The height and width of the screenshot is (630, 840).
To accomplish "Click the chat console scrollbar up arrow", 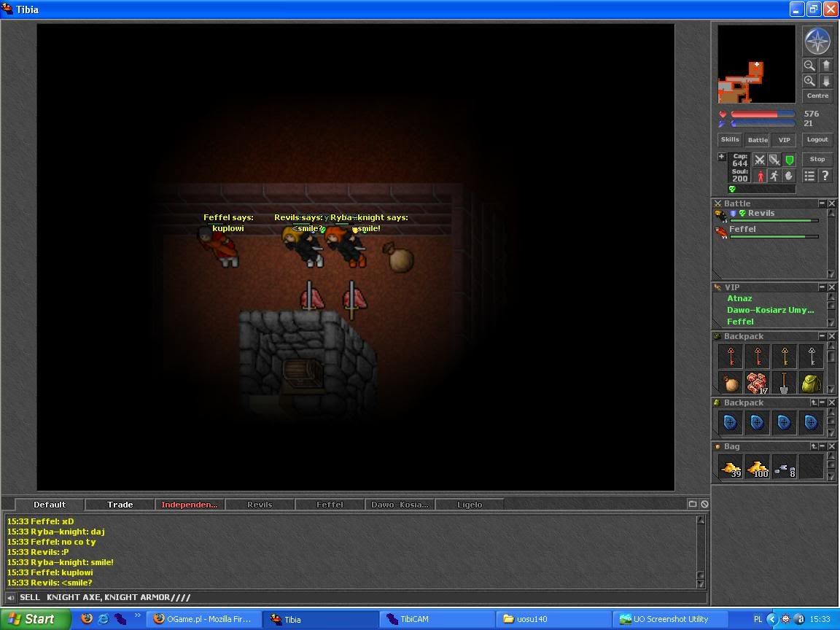I will (x=700, y=520).
